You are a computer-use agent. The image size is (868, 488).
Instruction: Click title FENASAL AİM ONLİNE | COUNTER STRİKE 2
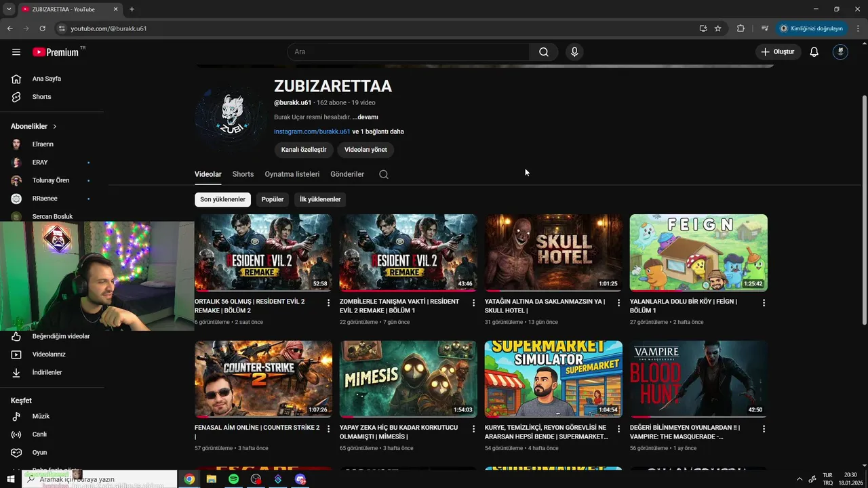click(x=257, y=432)
